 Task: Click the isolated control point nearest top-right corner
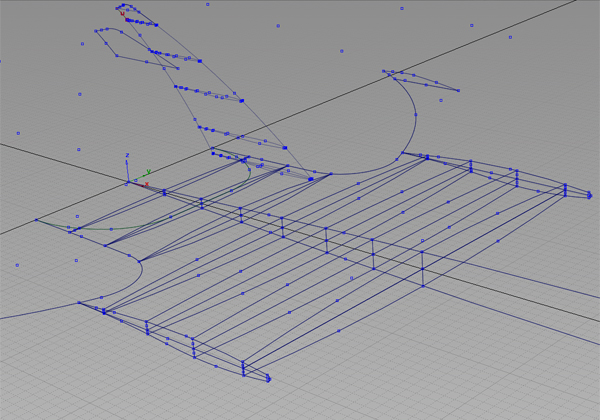tap(510, 38)
